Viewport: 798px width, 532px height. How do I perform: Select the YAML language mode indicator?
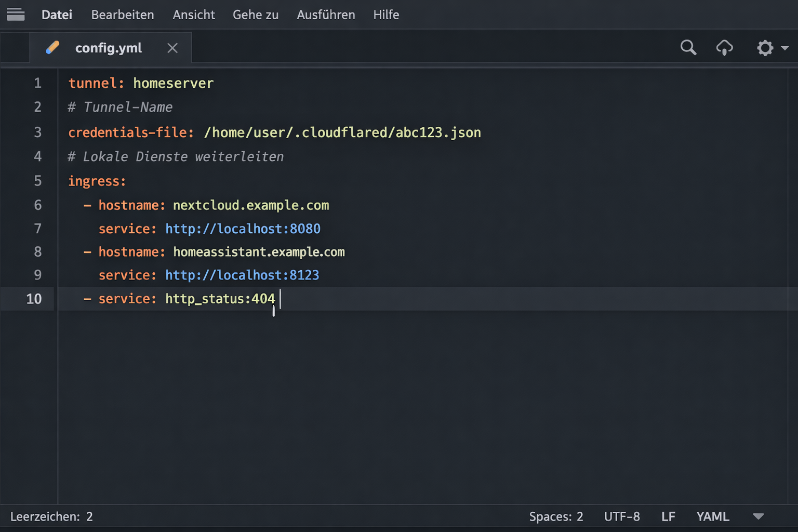[712, 516]
